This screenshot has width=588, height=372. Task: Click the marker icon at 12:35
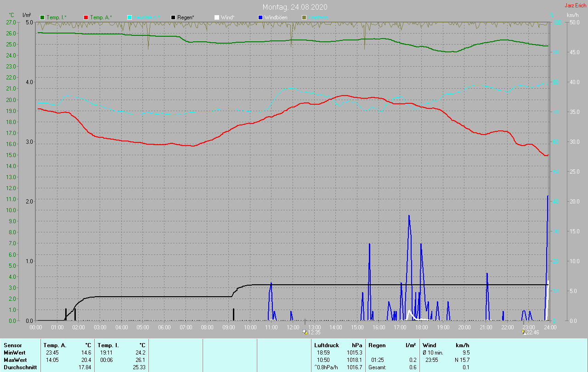(x=305, y=332)
